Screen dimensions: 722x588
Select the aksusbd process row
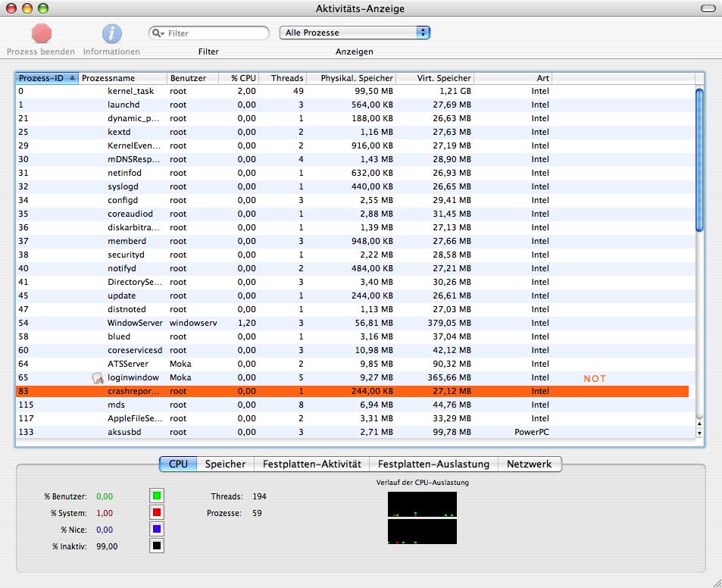point(355,432)
